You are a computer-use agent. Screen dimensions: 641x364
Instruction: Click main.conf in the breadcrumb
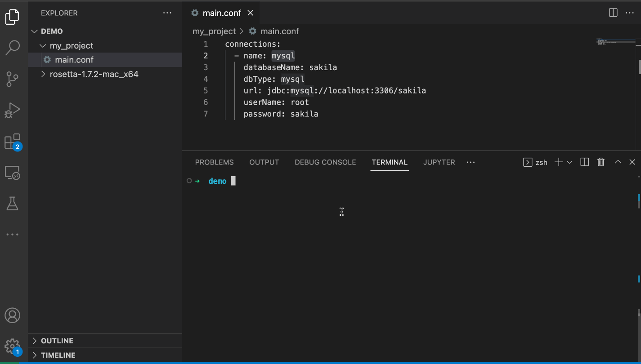pyautogui.click(x=280, y=31)
